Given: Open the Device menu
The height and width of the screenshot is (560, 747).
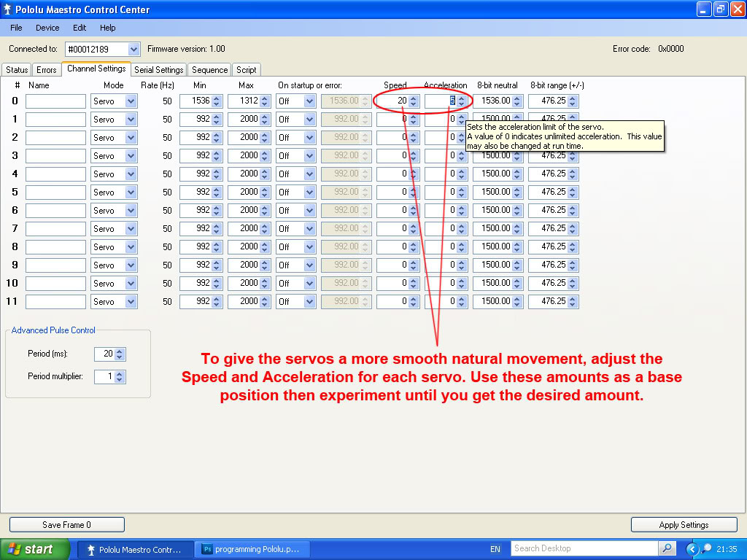Looking at the screenshot, I should 47,28.
